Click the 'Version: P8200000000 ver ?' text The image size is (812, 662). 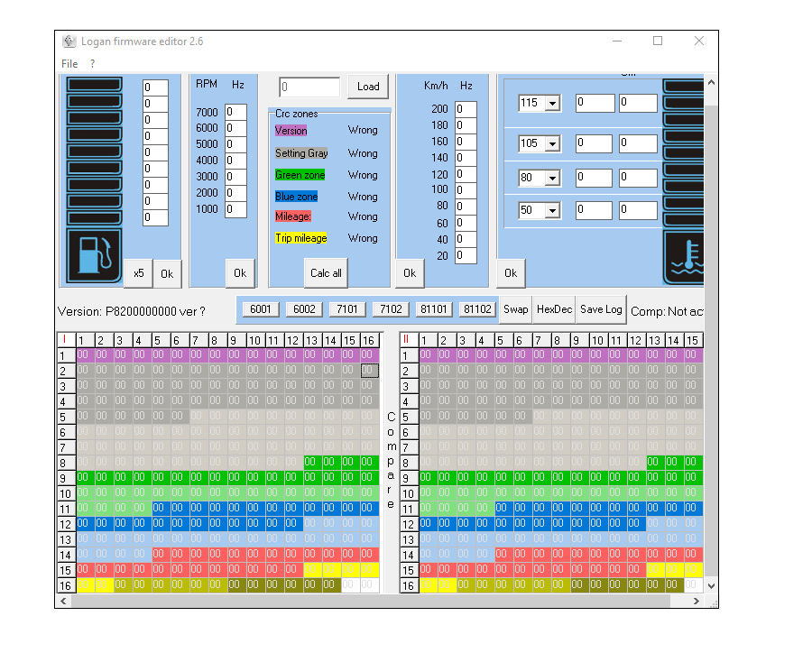132,311
